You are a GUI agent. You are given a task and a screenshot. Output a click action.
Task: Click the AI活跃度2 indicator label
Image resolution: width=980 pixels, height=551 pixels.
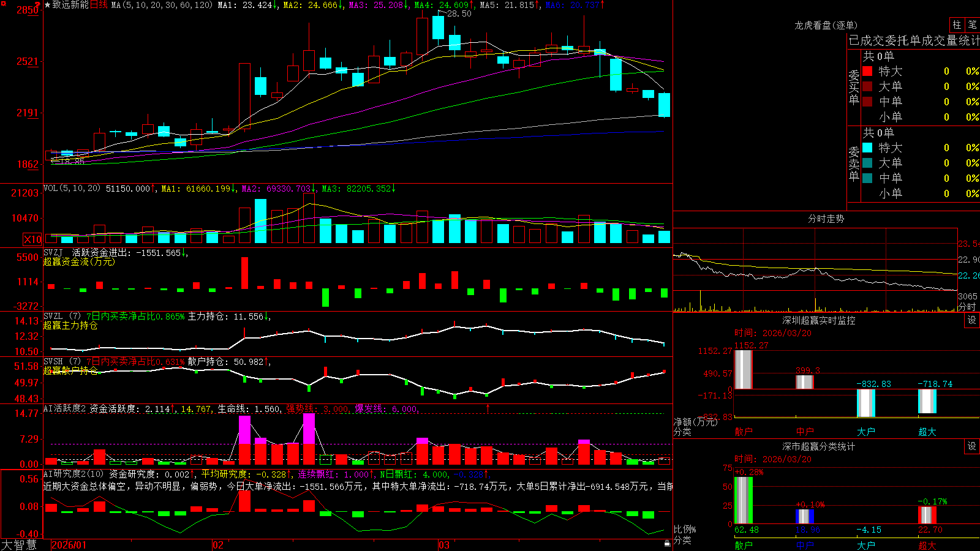click(x=64, y=409)
